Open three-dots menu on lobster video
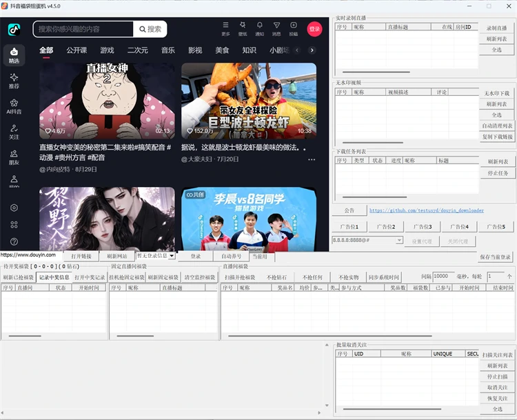Image resolution: width=517 pixels, height=420 pixels. coord(312,159)
